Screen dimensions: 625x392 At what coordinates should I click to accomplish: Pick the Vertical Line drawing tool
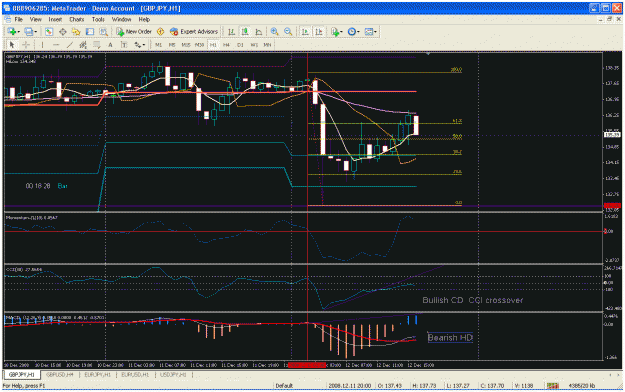click(42, 45)
